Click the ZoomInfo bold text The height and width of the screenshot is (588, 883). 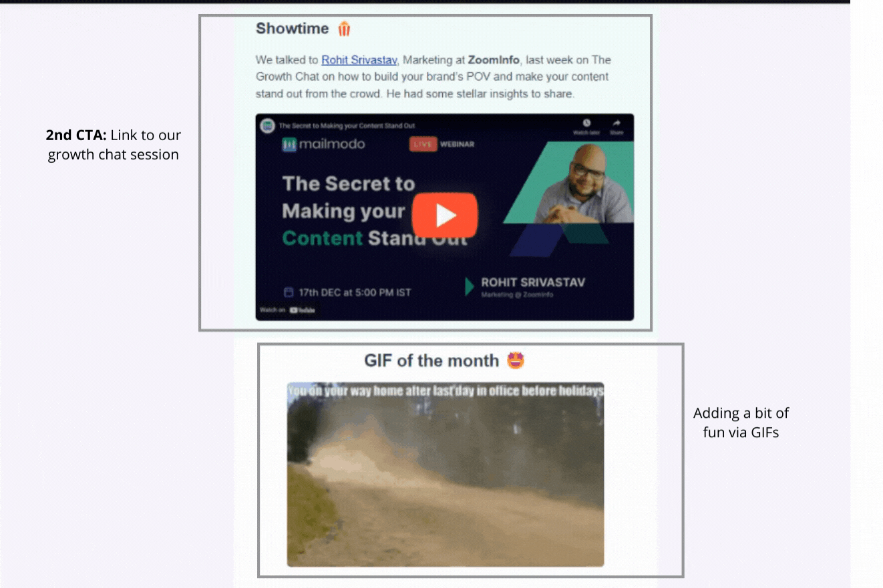(x=494, y=60)
